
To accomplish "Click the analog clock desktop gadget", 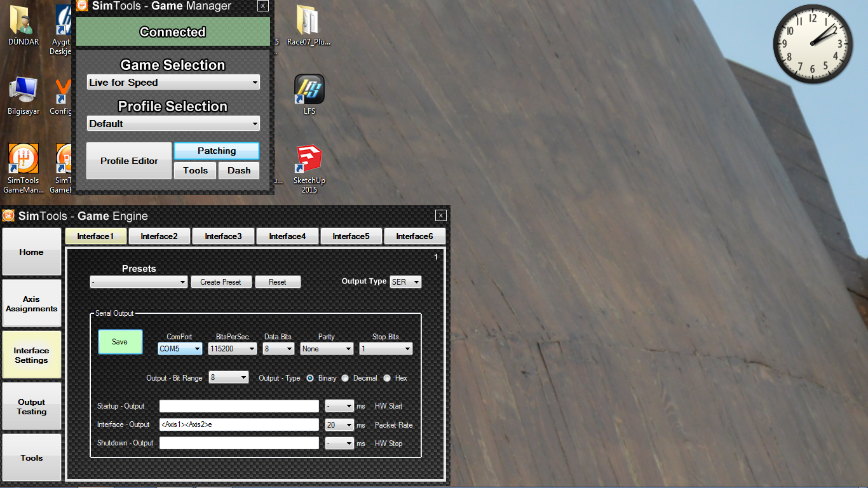I will pos(813,44).
